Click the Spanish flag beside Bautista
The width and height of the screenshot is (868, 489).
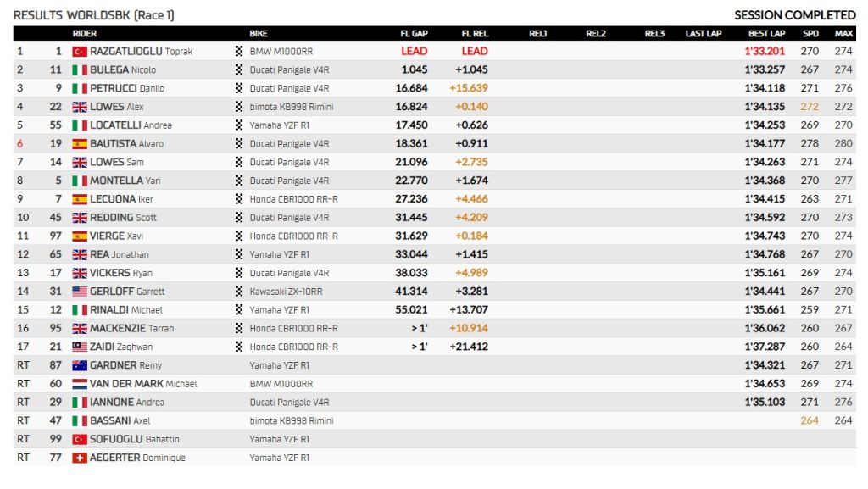[x=80, y=144]
